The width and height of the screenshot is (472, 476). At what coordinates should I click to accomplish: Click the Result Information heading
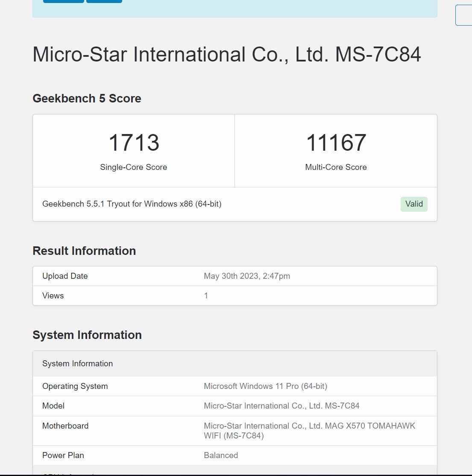[x=84, y=251]
